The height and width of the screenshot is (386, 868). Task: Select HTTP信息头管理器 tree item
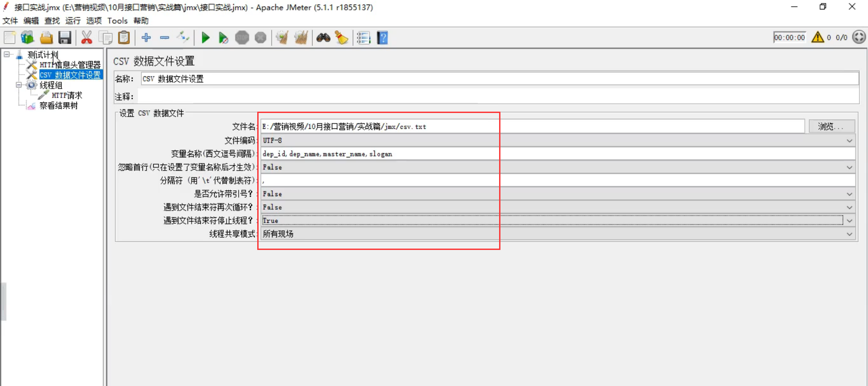[x=70, y=65]
